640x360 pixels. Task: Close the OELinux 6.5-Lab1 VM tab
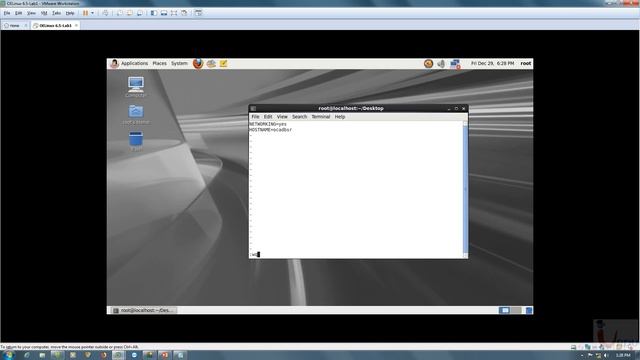click(x=76, y=25)
